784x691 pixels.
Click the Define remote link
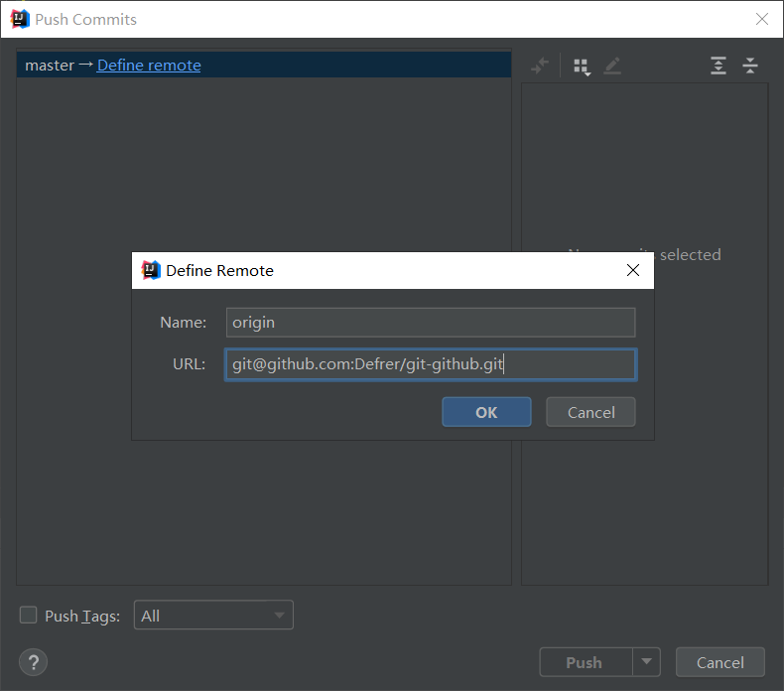(149, 66)
